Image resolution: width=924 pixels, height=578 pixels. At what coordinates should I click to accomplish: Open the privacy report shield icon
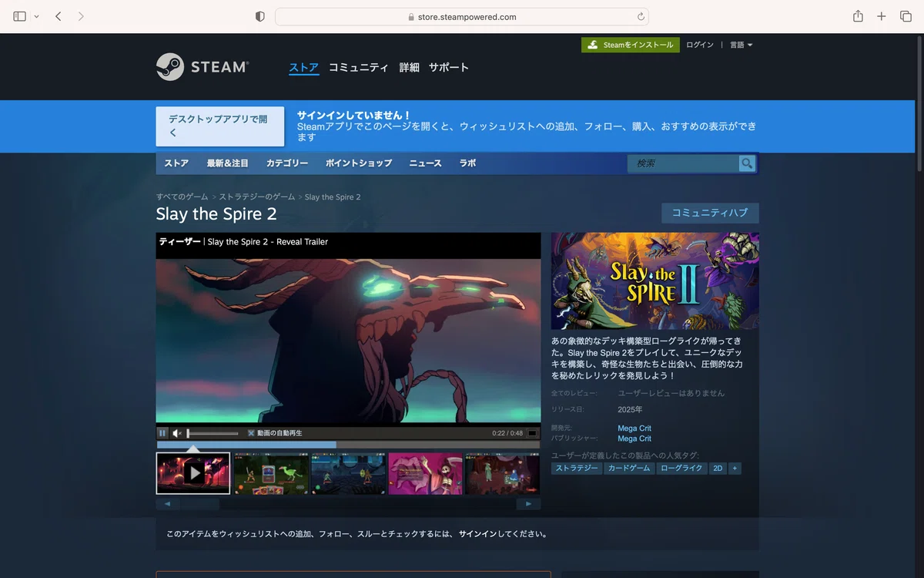[259, 16]
